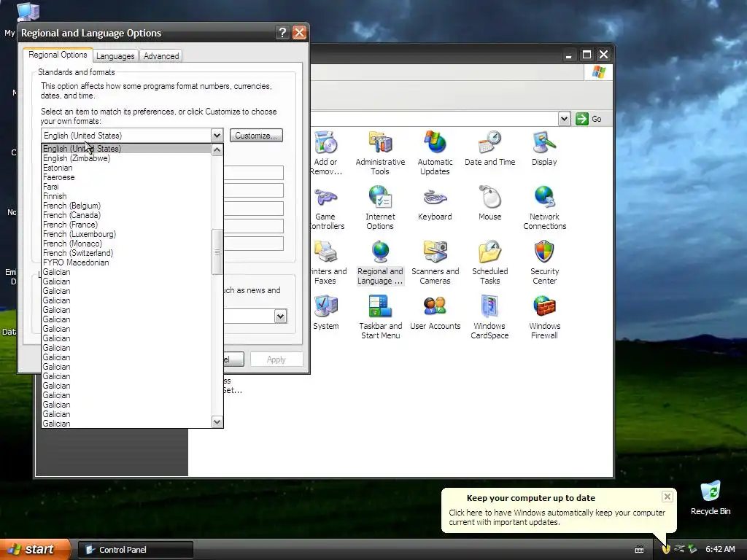Maximize the Control Panel window
The image size is (747, 560).
point(587,55)
